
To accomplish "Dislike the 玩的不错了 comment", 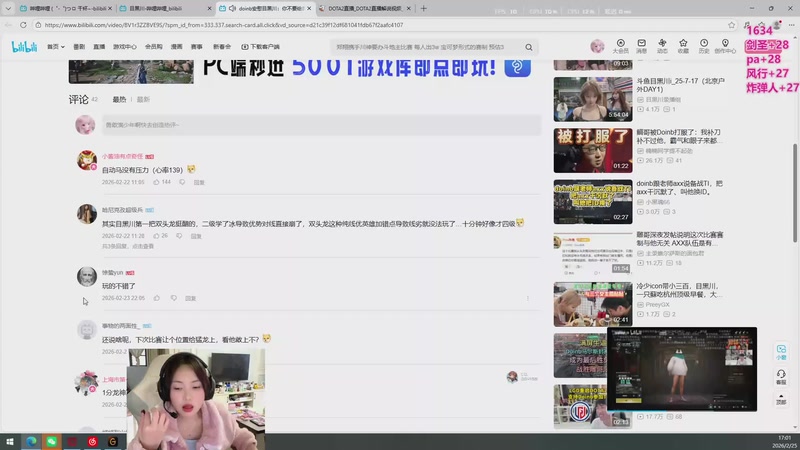I will point(173,298).
